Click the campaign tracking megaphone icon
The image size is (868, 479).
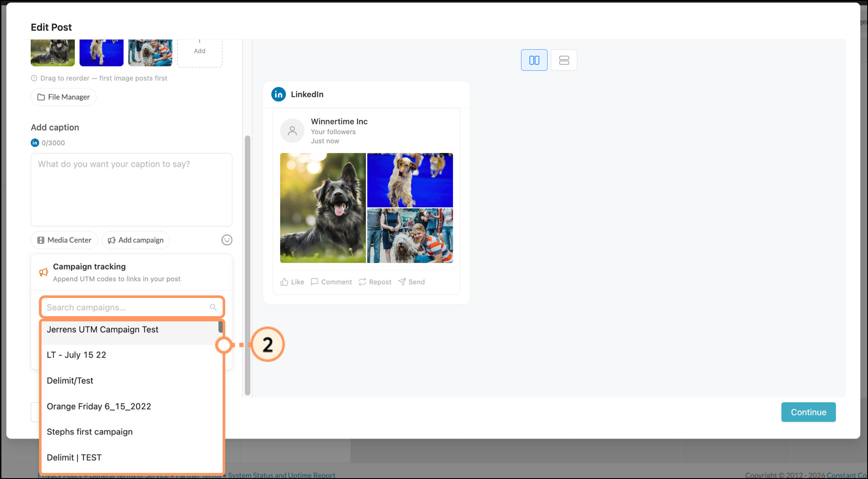point(44,272)
